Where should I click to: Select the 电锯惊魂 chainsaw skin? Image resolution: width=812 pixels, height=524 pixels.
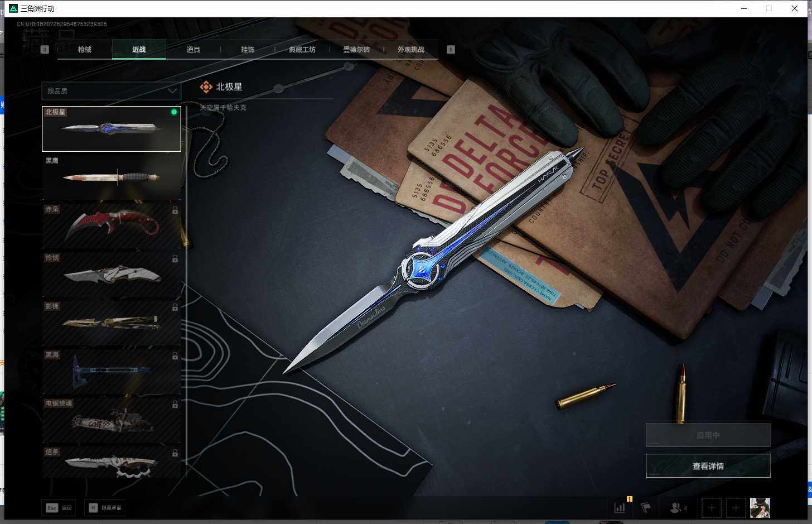point(112,420)
